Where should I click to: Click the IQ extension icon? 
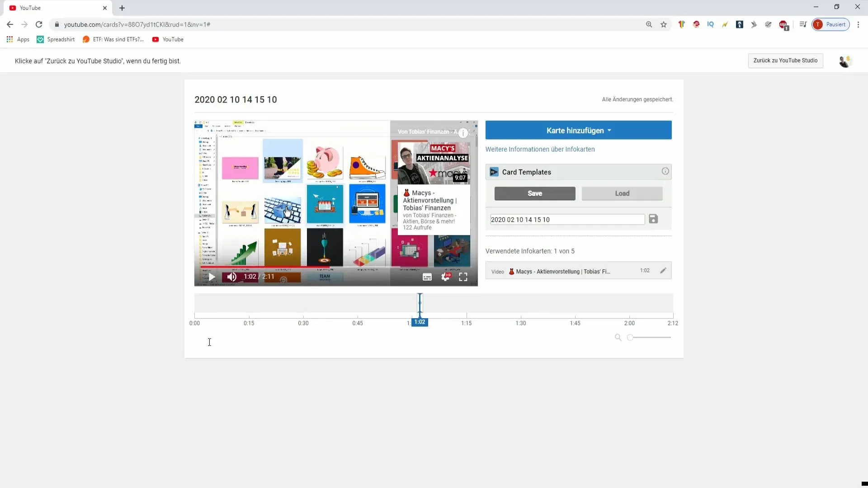point(711,24)
